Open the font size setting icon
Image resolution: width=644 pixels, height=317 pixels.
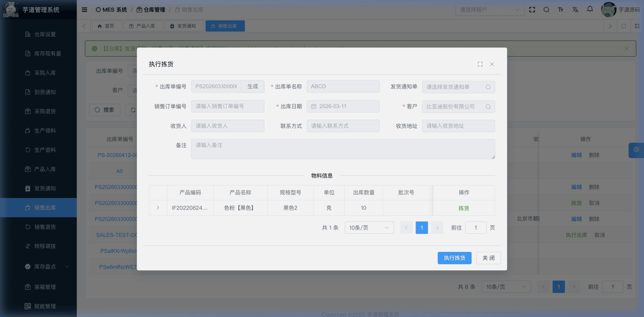(560, 10)
